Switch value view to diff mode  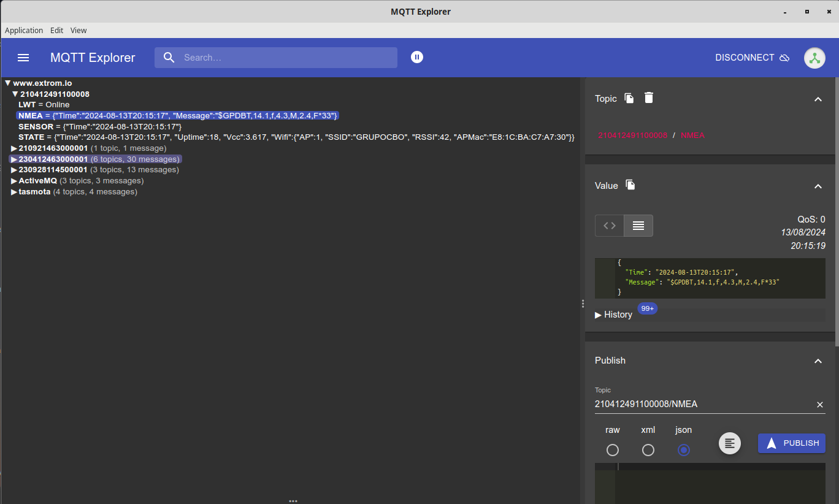pyautogui.click(x=610, y=226)
